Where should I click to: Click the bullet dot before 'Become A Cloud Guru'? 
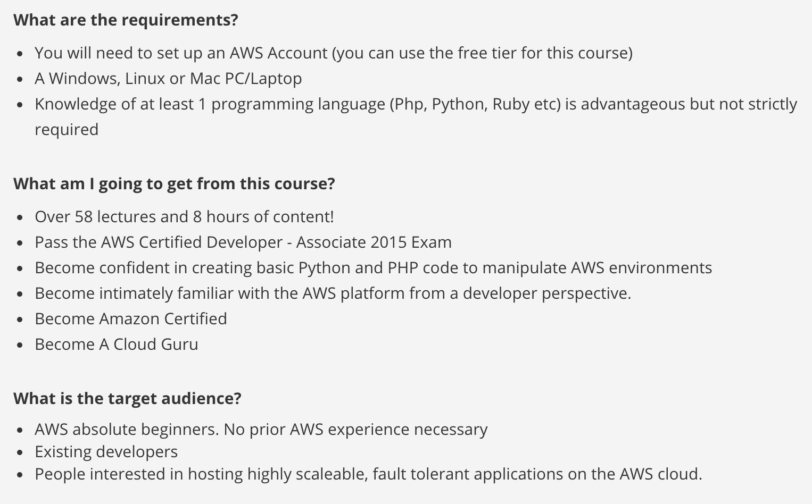click(20, 345)
